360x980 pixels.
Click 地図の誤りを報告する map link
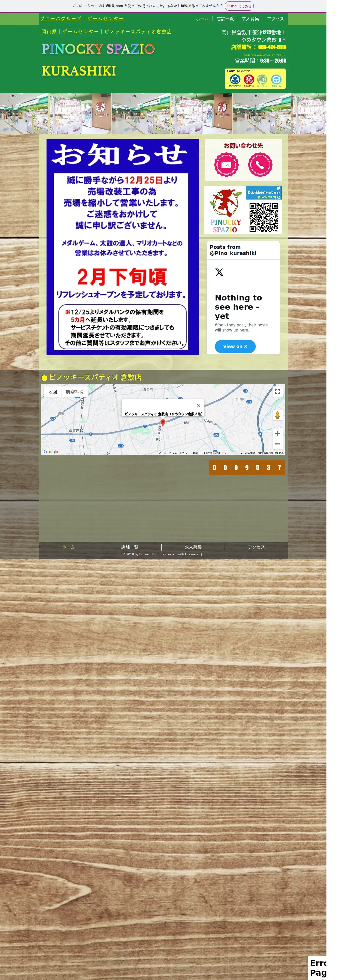click(x=271, y=453)
